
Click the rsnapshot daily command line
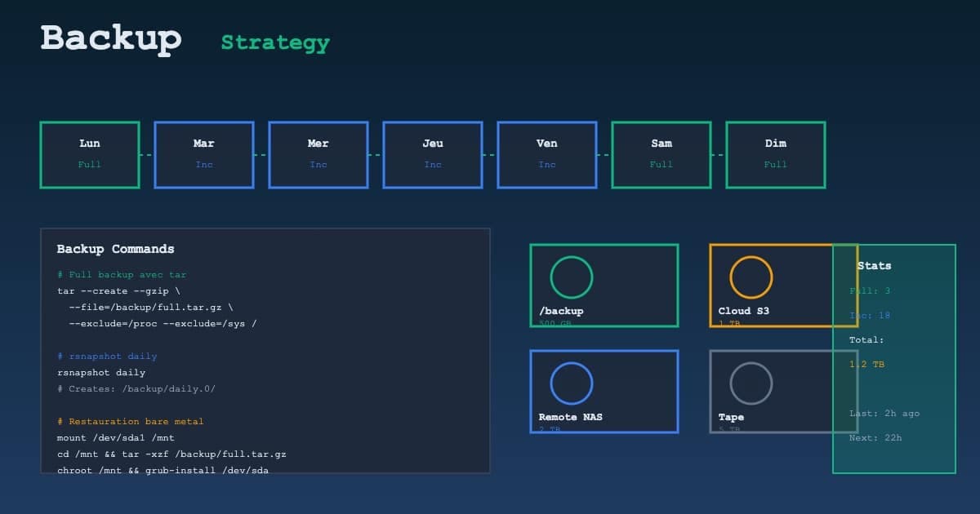coord(101,373)
